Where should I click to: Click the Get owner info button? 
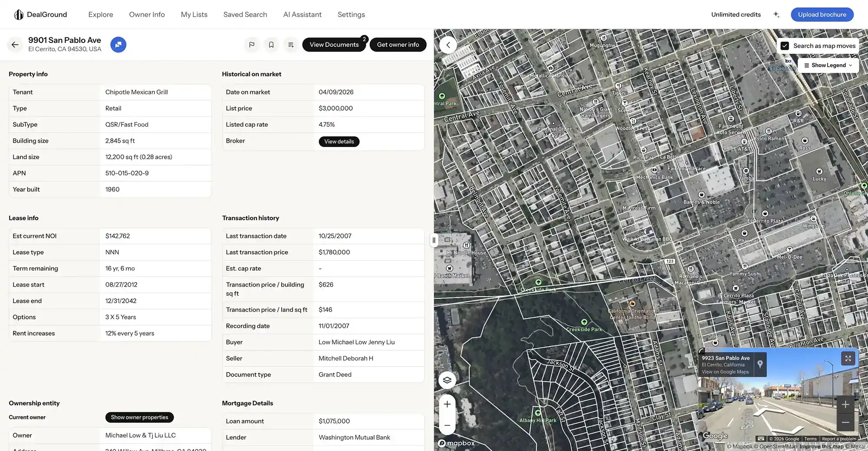(x=398, y=45)
